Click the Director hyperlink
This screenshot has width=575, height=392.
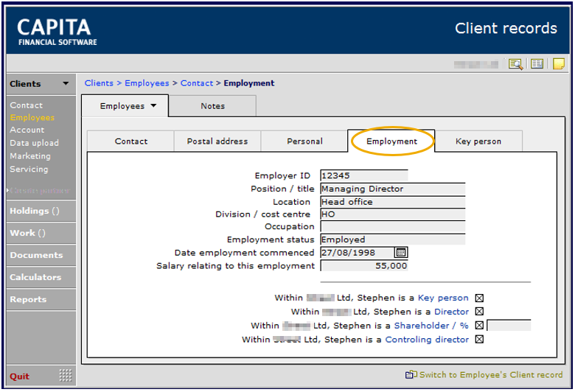click(x=451, y=312)
